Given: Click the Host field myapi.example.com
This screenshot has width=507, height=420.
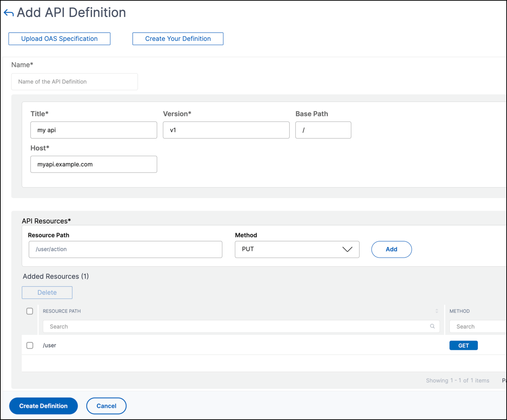Looking at the screenshot, I should coord(94,164).
